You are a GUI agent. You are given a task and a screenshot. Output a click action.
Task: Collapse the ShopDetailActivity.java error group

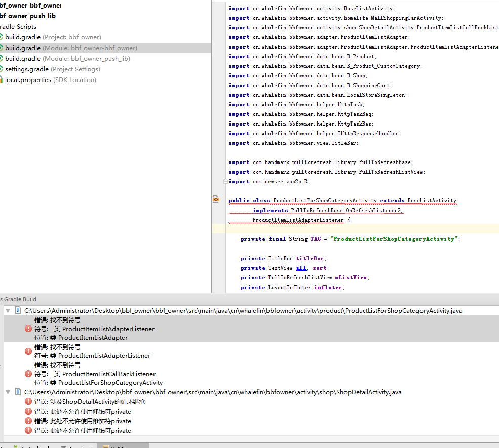(8, 392)
